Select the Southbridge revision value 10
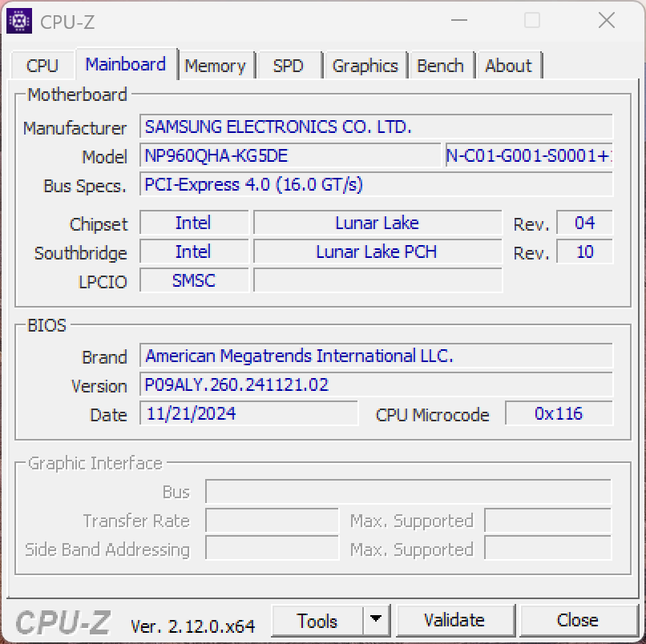Image resolution: width=646 pixels, height=644 pixels. coord(584,252)
